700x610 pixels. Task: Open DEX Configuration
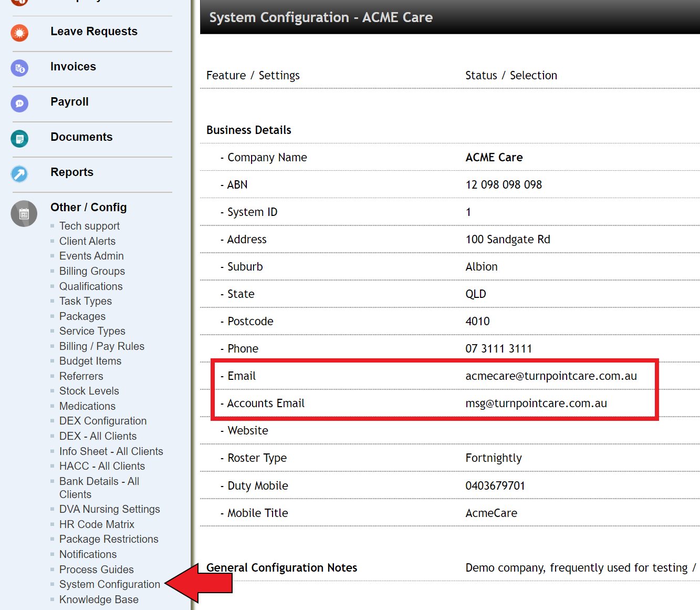click(x=103, y=421)
